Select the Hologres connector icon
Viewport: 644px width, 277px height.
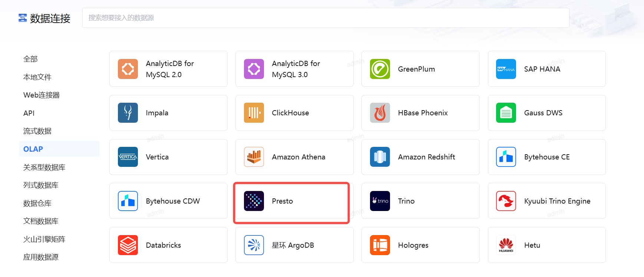pos(380,245)
